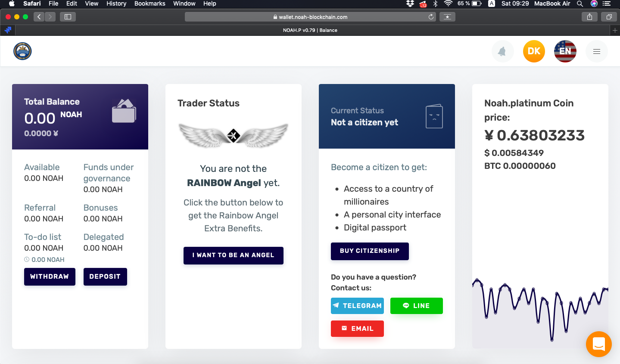Open notifications bell icon
The width and height of the screenshot is (620, 364).
(x=502, y=51)
